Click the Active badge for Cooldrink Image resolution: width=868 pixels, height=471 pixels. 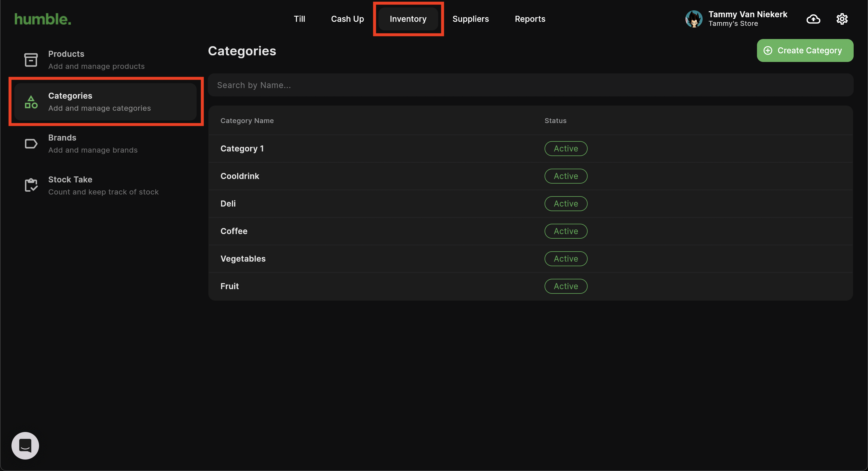[566, 176]
